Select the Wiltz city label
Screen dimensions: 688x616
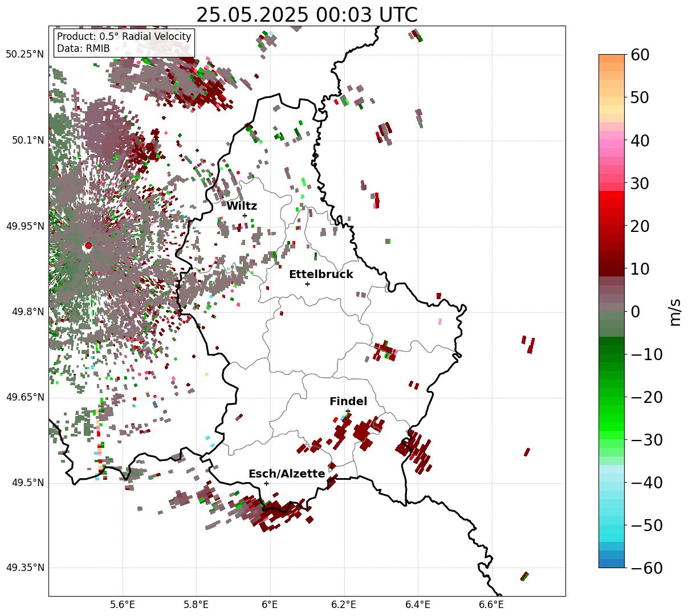pyautogui.click(x=242, y=206)
